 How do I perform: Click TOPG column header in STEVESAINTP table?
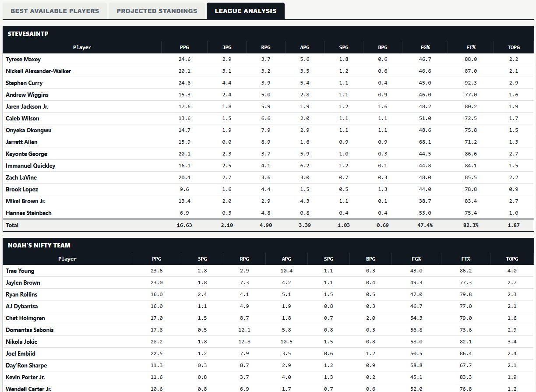click(x=514, y=47)
